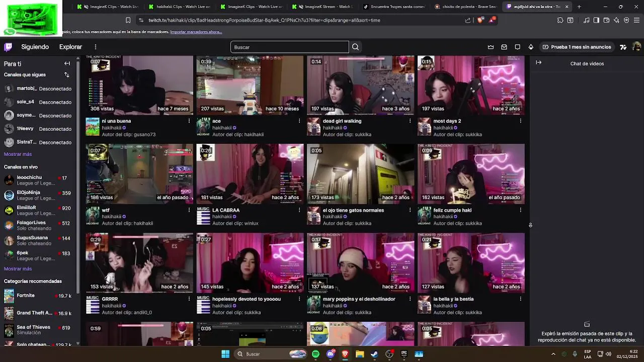Open offline channel martobj_ in sidebar

pyautogui.click(x=38, y=88)
